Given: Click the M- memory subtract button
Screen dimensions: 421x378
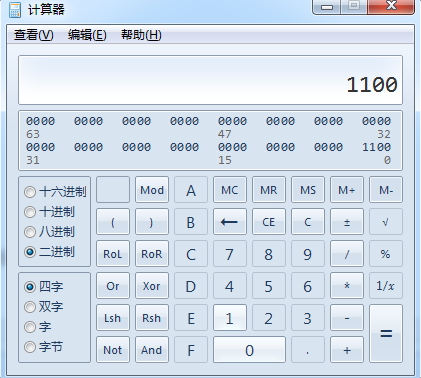Looking at the screenshot, I should 386,190.
